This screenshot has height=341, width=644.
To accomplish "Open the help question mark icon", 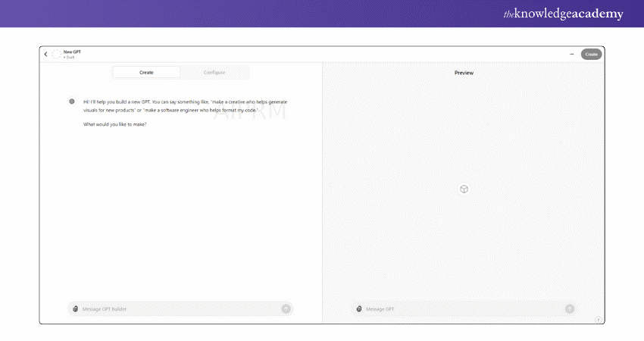I will 598,319.
